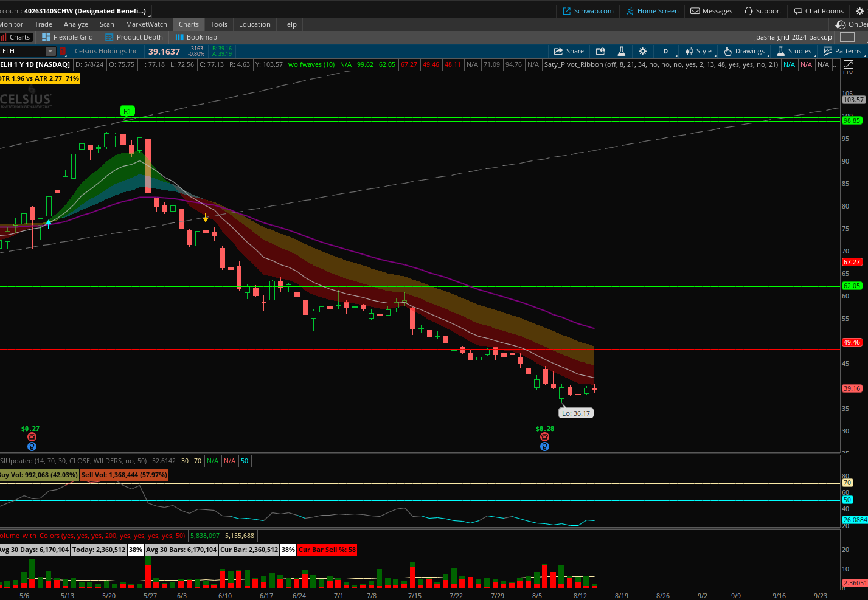
Task: Switch to the Product Depth sub-tab
Action: point(134,37)
